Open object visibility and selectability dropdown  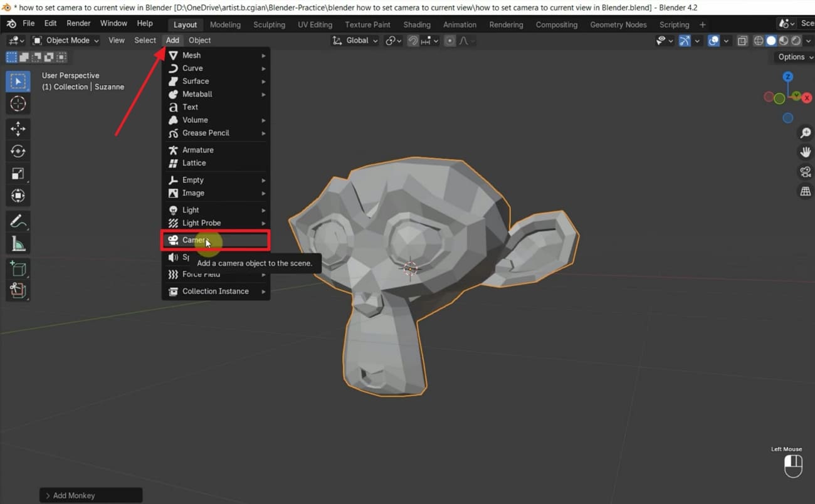(665, 40)
